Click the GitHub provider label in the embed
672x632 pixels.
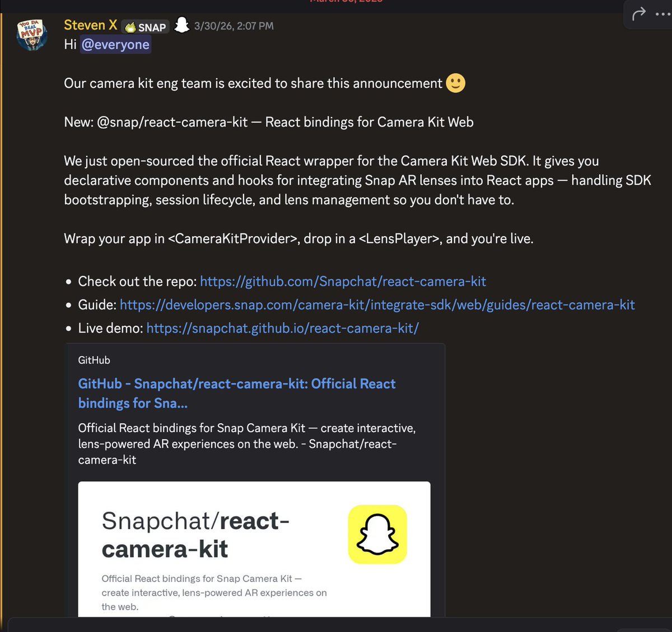point(94,360)
